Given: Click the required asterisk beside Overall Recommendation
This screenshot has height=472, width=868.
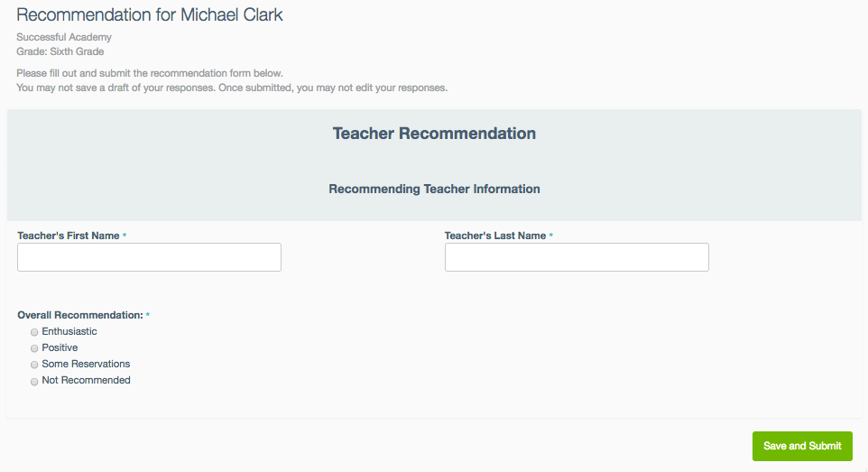Looking at the screenshot, I should 148,315.
